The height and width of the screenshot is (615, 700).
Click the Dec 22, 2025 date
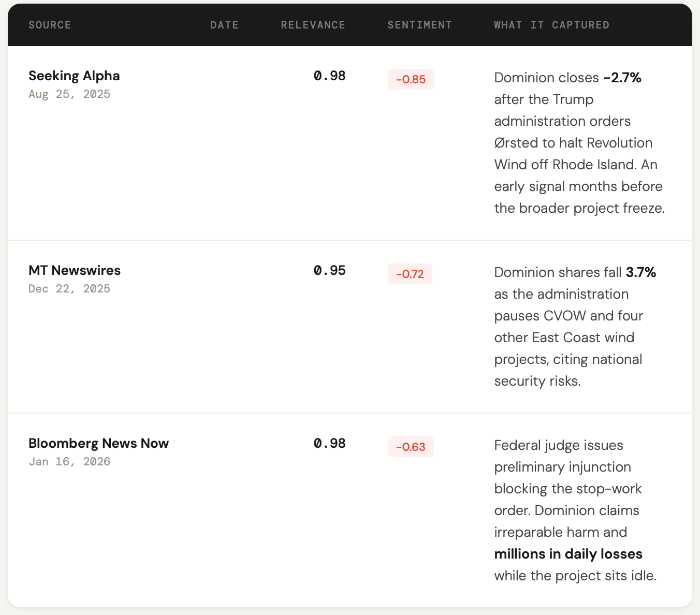click(69, 288)
